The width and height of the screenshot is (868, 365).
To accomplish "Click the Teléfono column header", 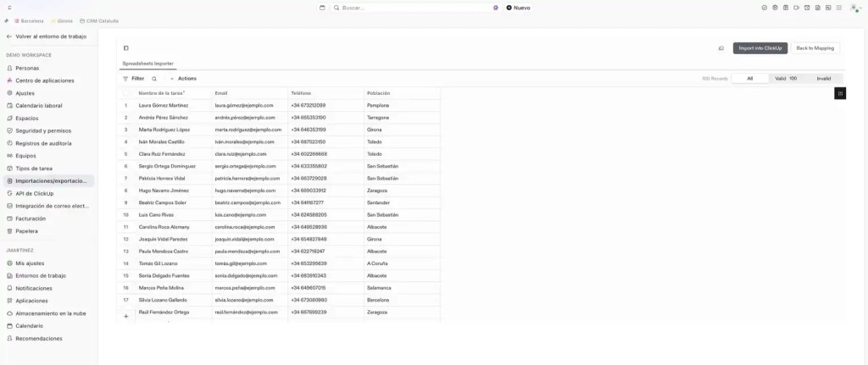I will [326, 93].
